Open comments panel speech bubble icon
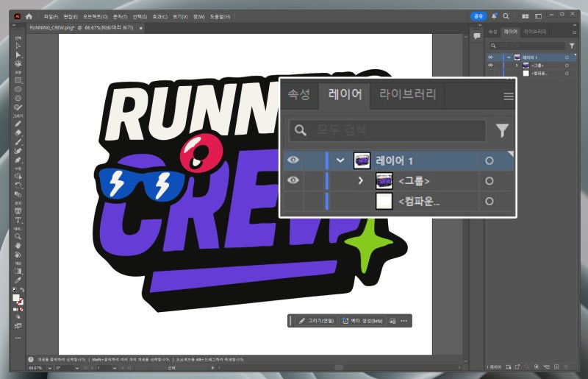 point(476,36)
